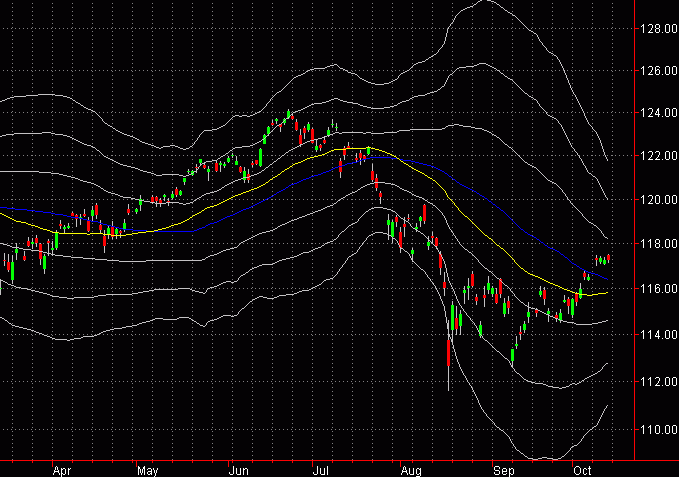Click the 124.00 price axis label
Screen dimensions: 679x477
click(x=659, y=113)
